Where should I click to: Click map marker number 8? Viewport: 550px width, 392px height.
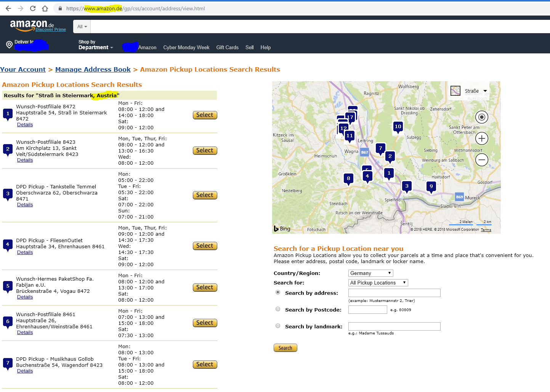click(348, 179)
